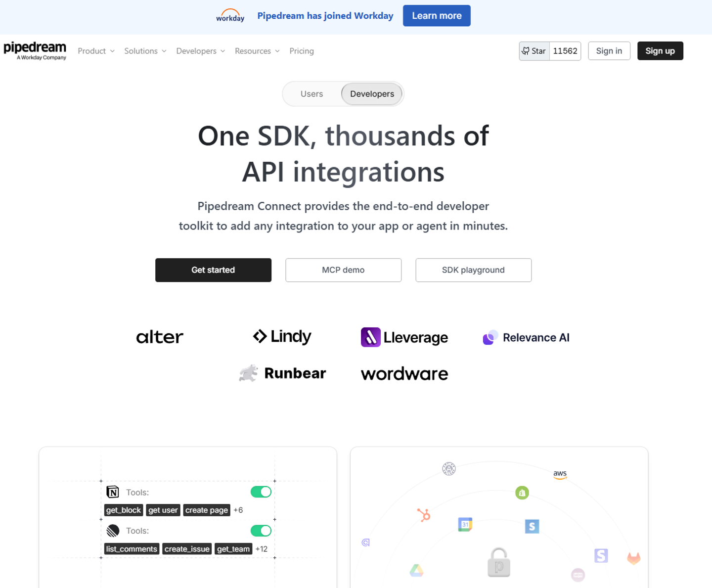The width and height of the screenshot is (712, 588).
Task: Click the Learn more button
Action: (x=437, y=16)
